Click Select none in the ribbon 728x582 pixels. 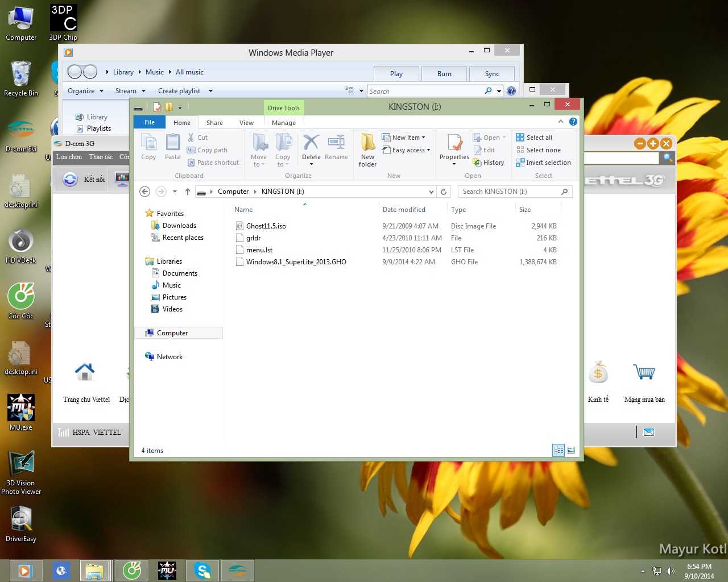click(538, 150)
